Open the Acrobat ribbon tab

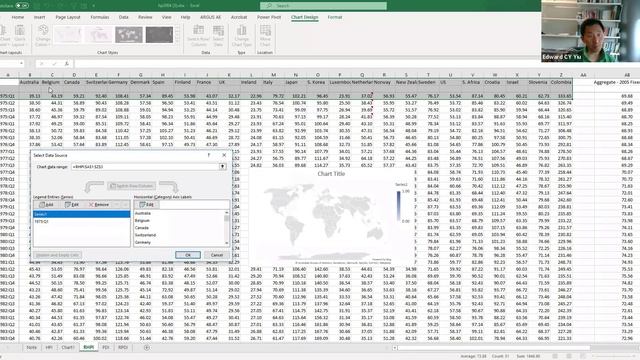239,17
